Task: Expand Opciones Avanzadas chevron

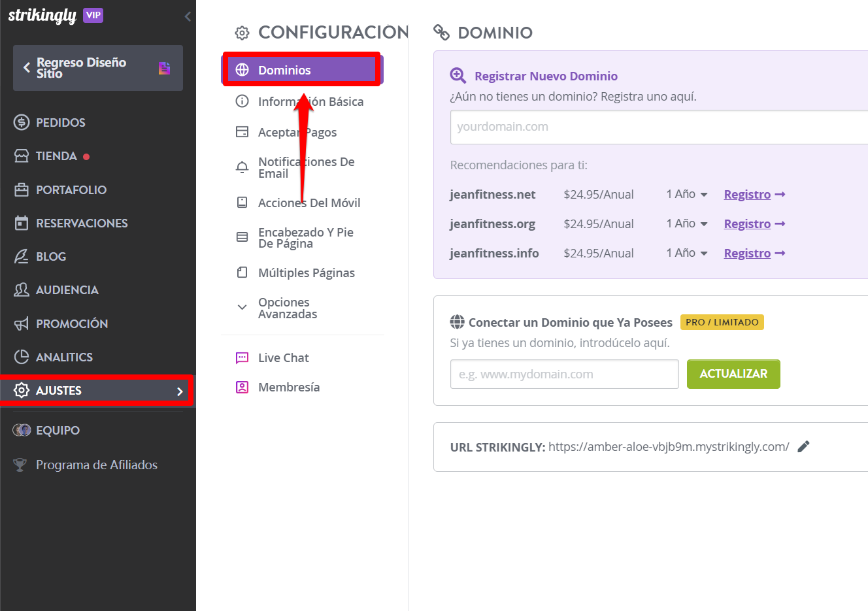Action: tap(242, 307)
